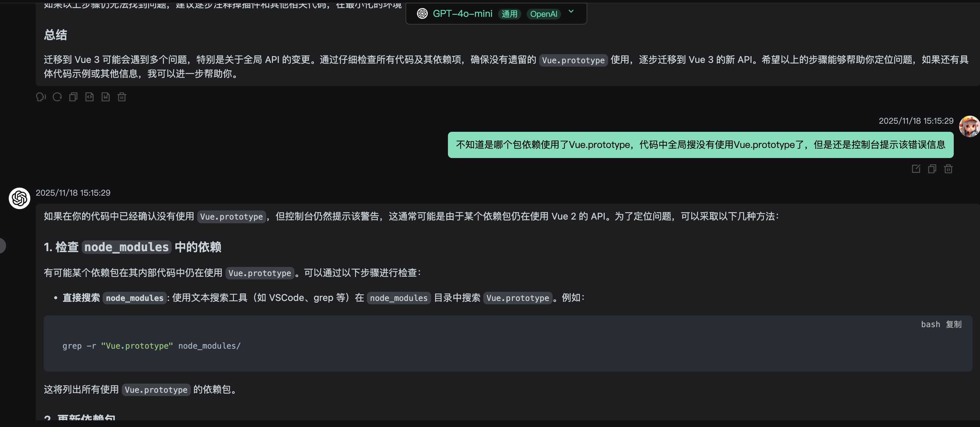Click the 直接搜索 node_modules bullet text
980x427 pixels.
click(x=114, y=298)
